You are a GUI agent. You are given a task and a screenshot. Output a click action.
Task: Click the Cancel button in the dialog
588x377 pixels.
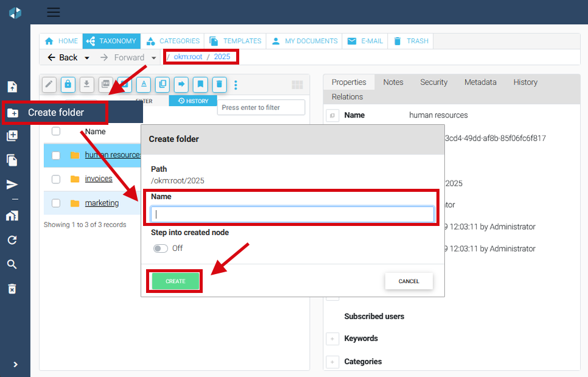click(x=408, y=281)
